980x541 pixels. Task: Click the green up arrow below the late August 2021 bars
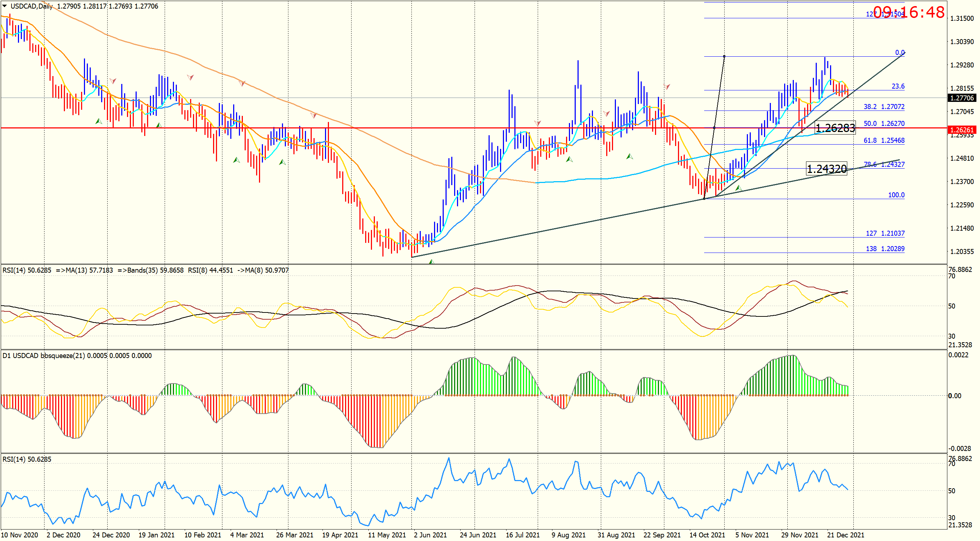pos(630,156)
